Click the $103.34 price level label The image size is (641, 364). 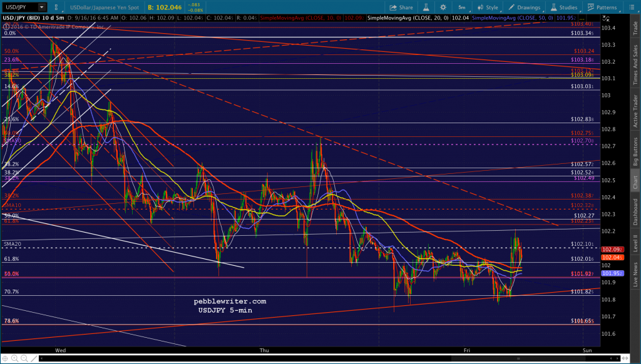click(x=582, y=33)
